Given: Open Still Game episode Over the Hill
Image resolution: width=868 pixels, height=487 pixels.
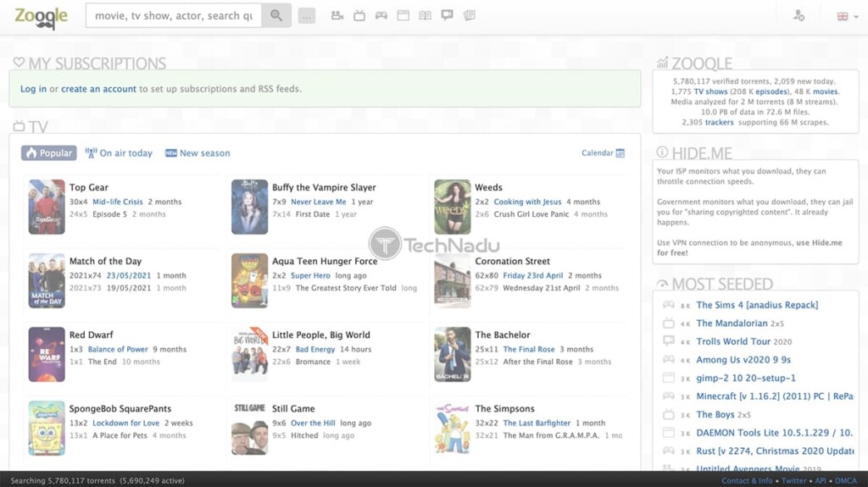Looking at the screenshot, I should (313, 423).
